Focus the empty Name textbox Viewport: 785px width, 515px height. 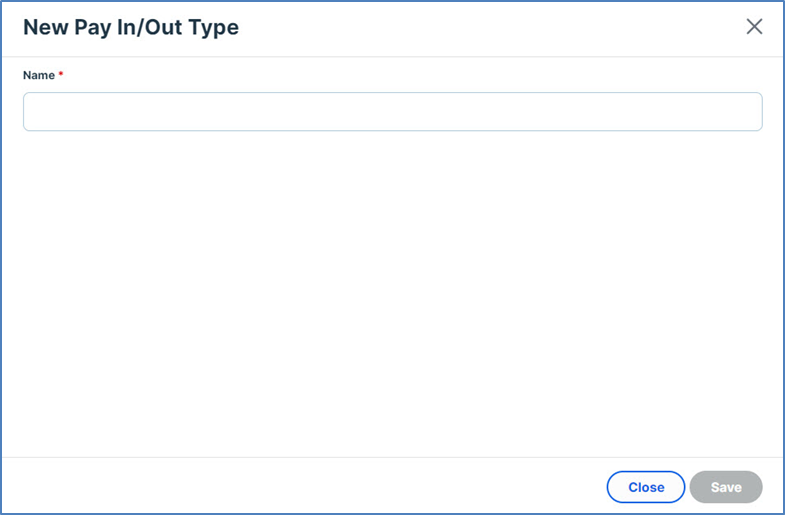click(392, 112)
